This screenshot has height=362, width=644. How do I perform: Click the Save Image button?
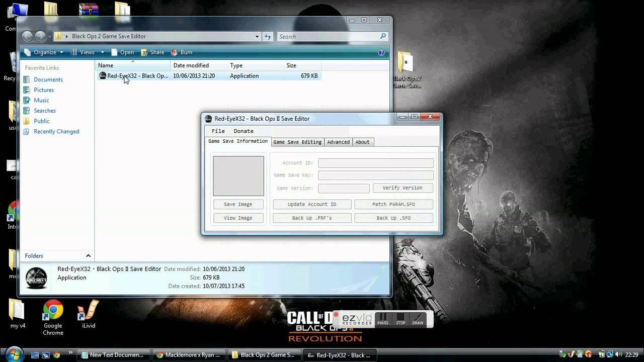(x=238, y=204)
